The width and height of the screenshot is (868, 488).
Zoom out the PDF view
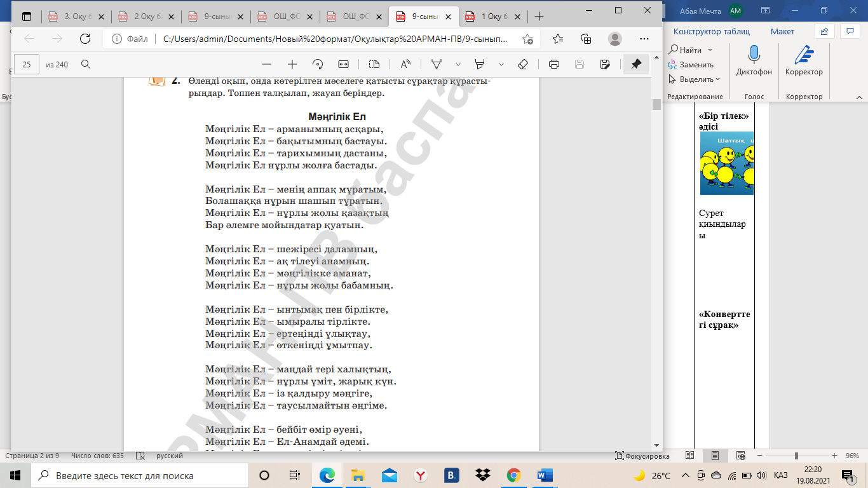pyautogui.click(x=267, y=64)
